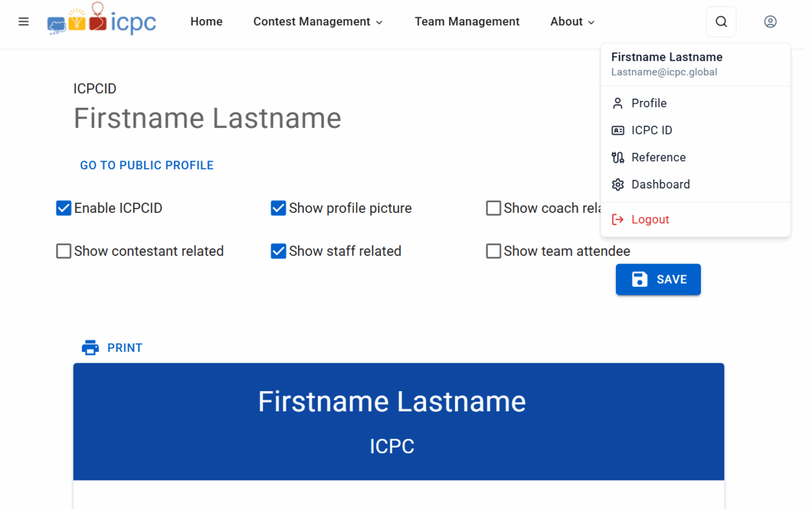Click the ICPC ID card icon
Screen dimensions: 812x509
[618, 131]
